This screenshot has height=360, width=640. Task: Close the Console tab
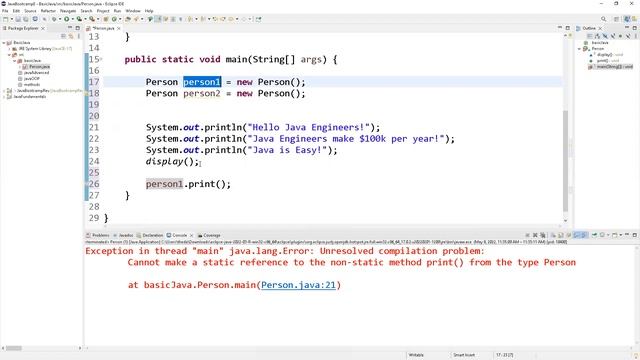[191, 235]
